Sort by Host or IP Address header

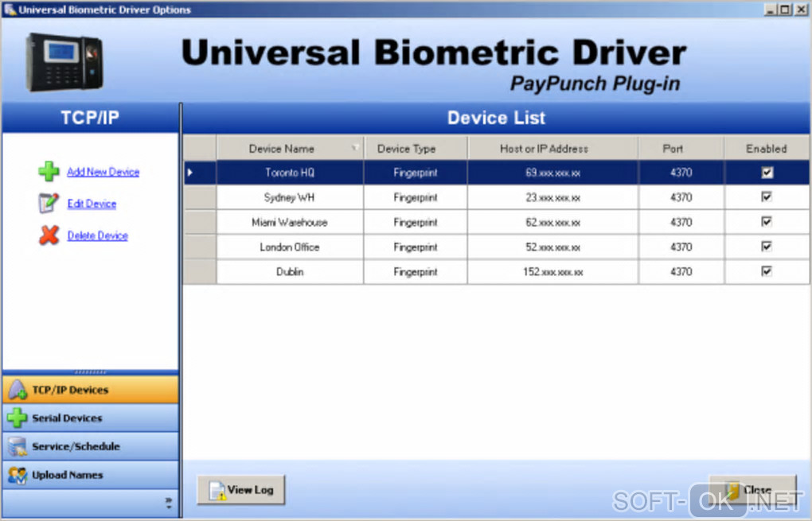(x=552, y=149)
